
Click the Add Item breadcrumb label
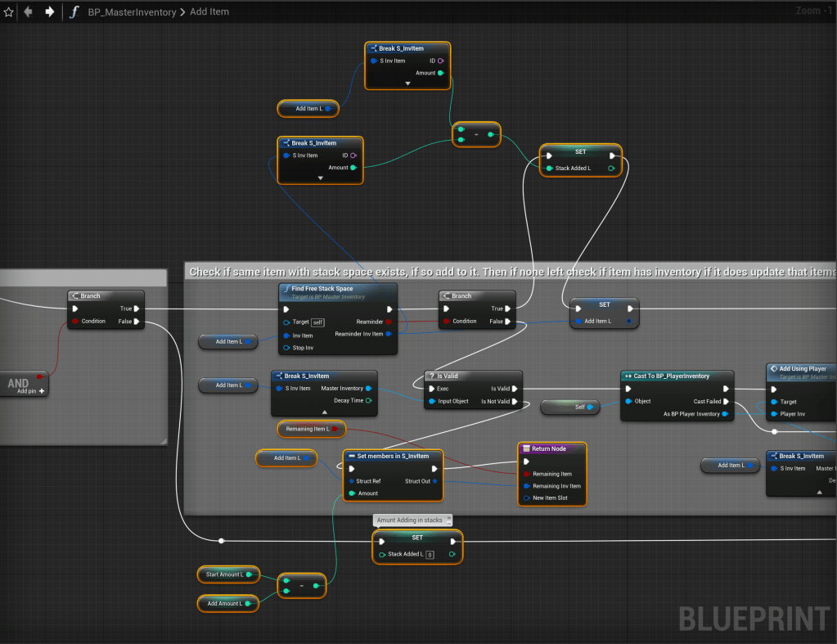point(209,12)
